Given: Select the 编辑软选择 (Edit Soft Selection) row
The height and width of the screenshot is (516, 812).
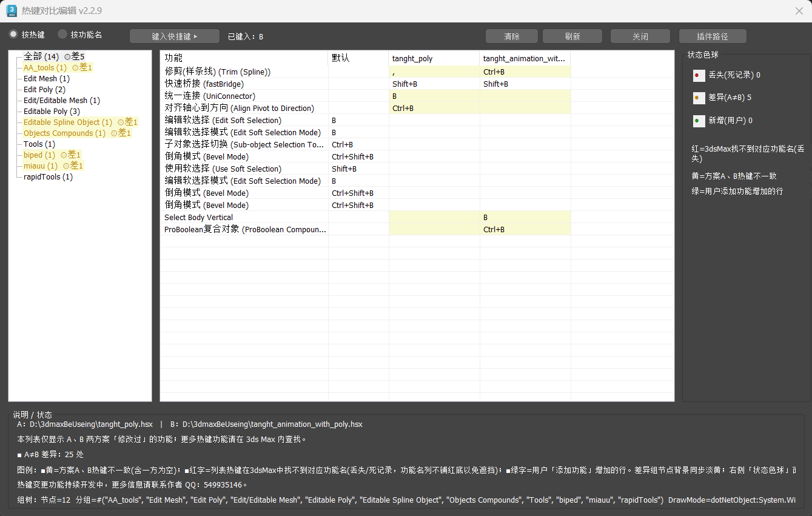Looking at the screenshot, I should click(x=366, y=120).
